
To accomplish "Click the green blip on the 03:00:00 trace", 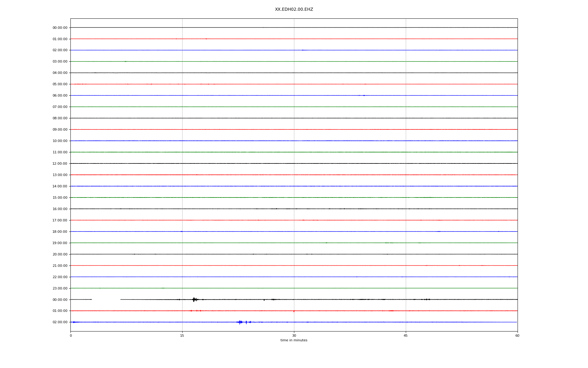I will 125,61.
